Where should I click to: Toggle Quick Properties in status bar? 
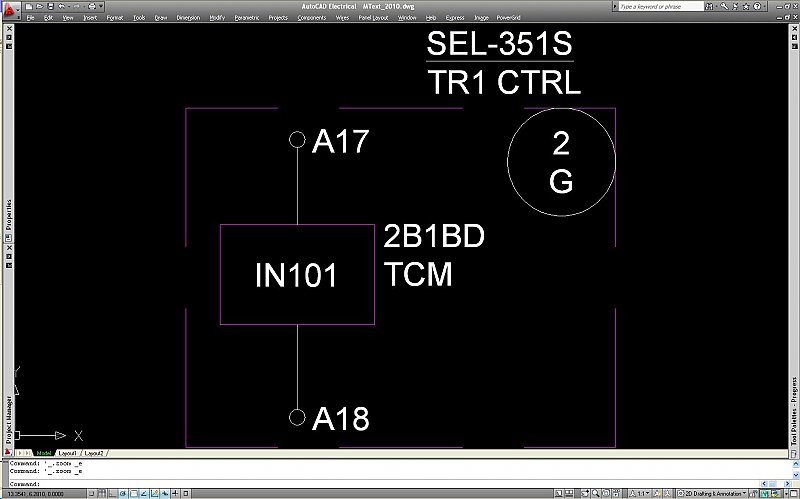tap(186, 493)
